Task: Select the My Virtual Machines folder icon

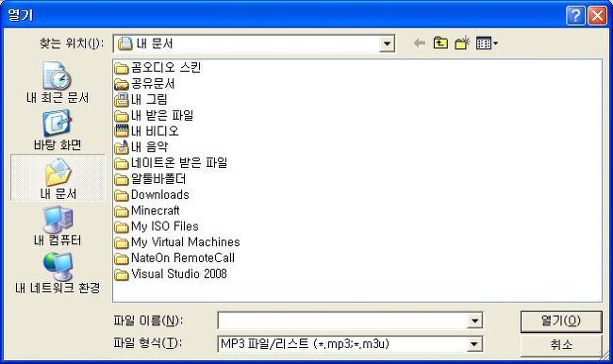Action: pyautogui.click(x=122, y=242)
